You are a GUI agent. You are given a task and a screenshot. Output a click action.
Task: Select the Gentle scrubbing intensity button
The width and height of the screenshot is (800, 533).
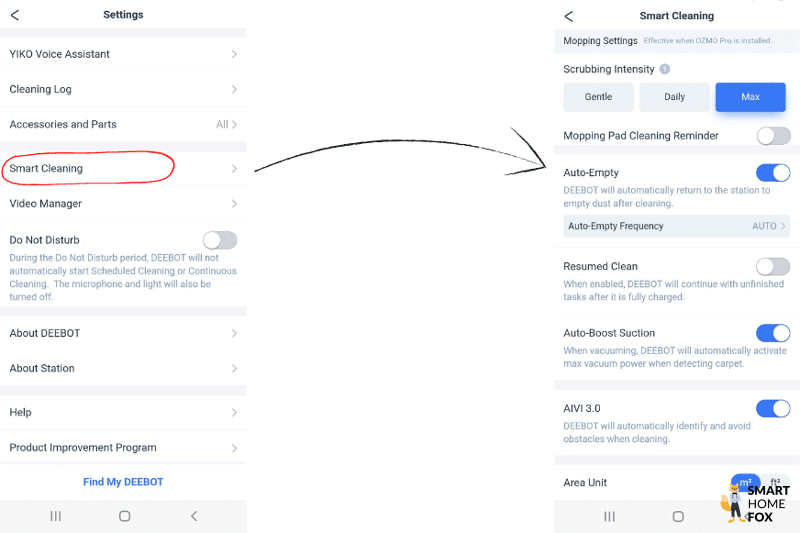tap(598, 97)
